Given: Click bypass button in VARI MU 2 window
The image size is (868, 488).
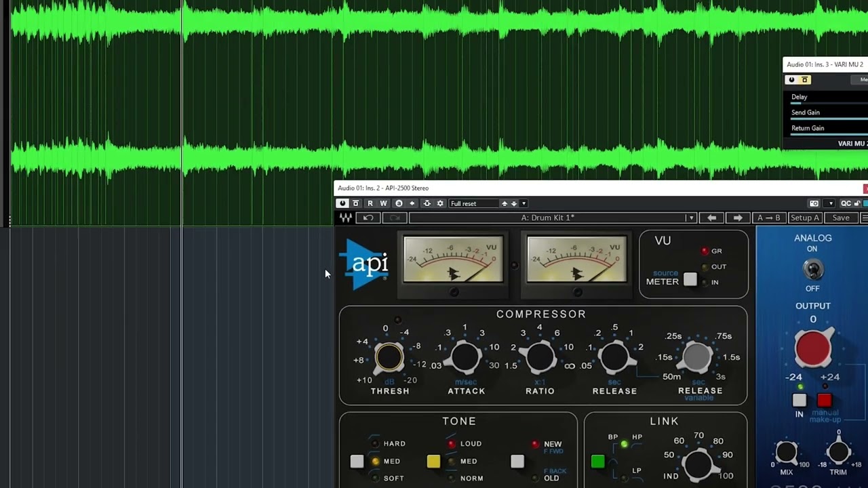Looking at the screenshot, I should [x=805, y=80].
